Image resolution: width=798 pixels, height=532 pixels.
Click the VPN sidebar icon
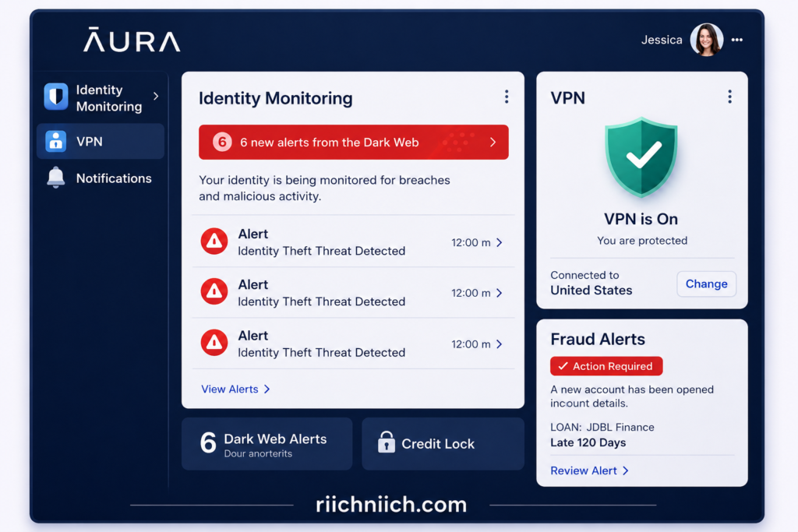(x=56, y=141)
